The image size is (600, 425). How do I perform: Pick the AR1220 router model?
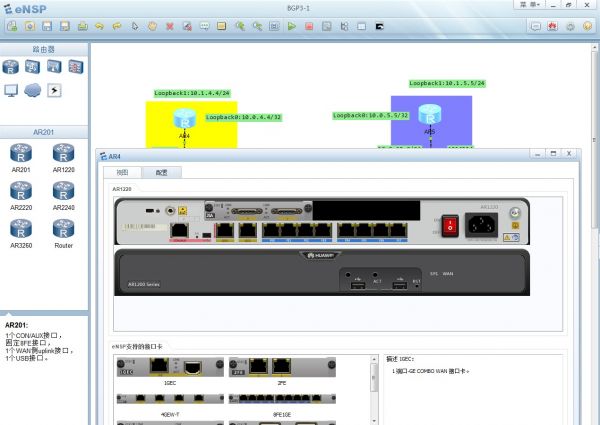(64, 157)
